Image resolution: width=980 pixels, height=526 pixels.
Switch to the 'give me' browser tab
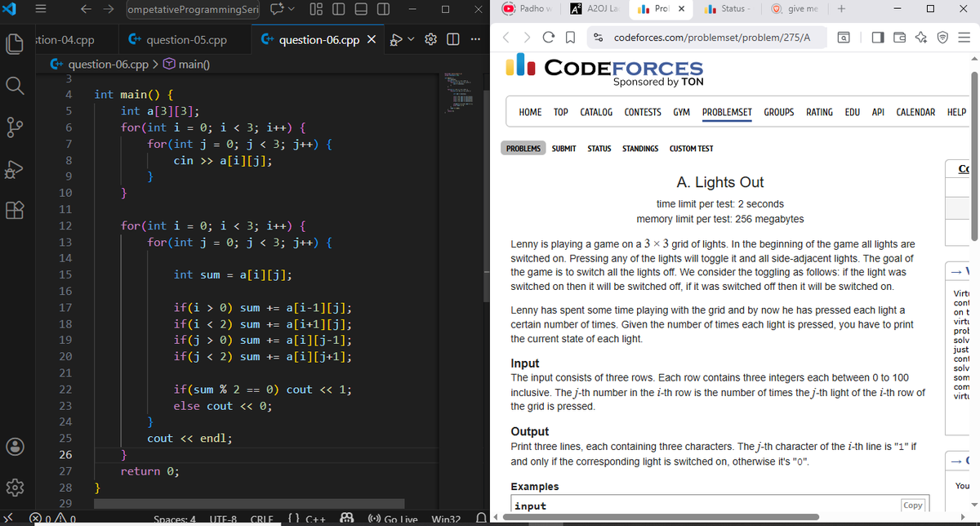[795, 9]
